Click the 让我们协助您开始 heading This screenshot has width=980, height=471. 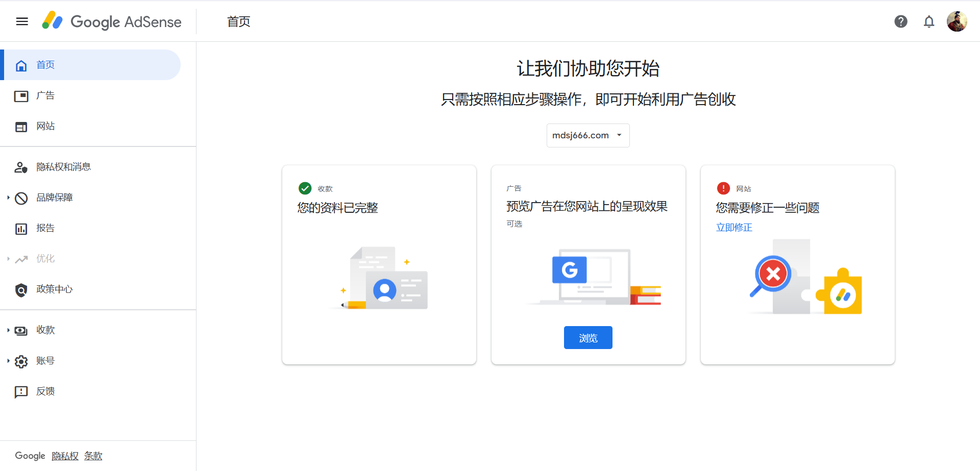[x=588, y=68]
